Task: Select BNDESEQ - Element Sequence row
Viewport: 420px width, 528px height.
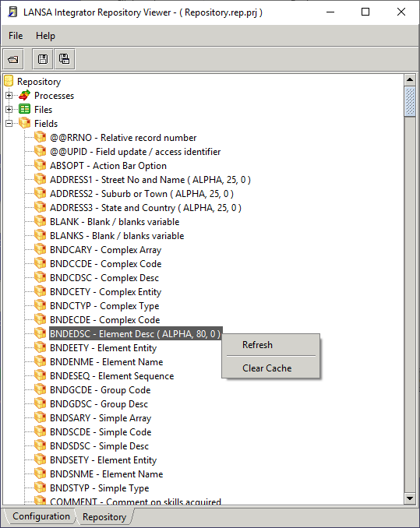Action: (x=112, y=376)
